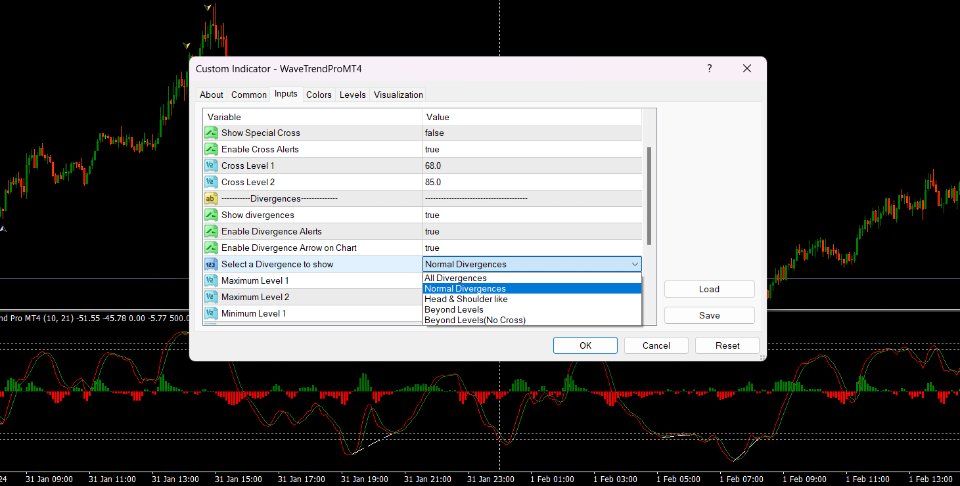Click the help question mark in title bar
Image resolution: width=960 pixels, height=486 pixels.
pos(710,69)
